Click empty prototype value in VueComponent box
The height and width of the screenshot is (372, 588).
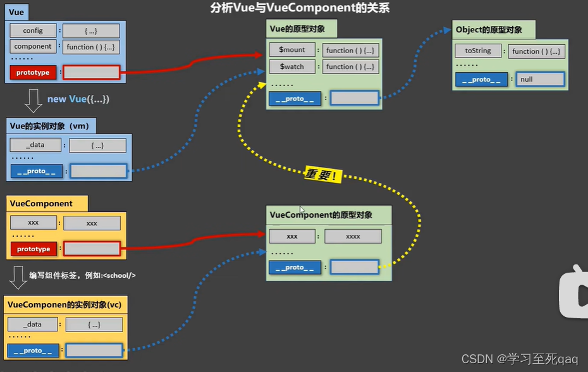click(x=92, y=249)
